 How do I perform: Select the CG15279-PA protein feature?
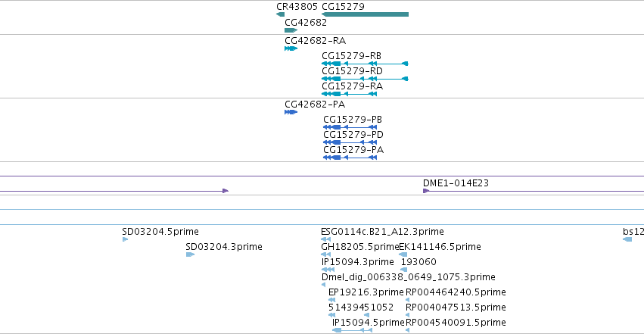[x=350, y=158]
